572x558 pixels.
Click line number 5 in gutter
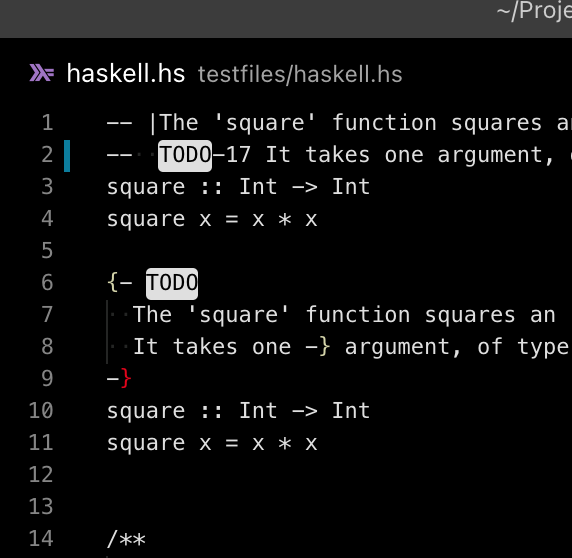(47, 251)
